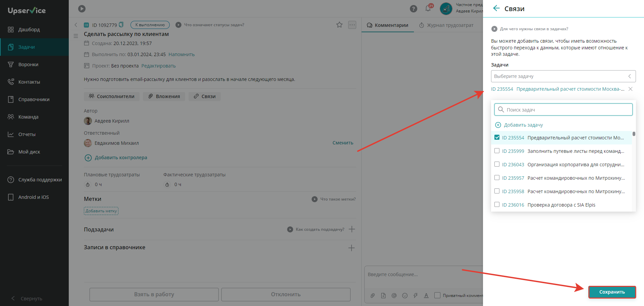Open the text formatting icon
Screen dimensions: 644x306
click(426, 296)
